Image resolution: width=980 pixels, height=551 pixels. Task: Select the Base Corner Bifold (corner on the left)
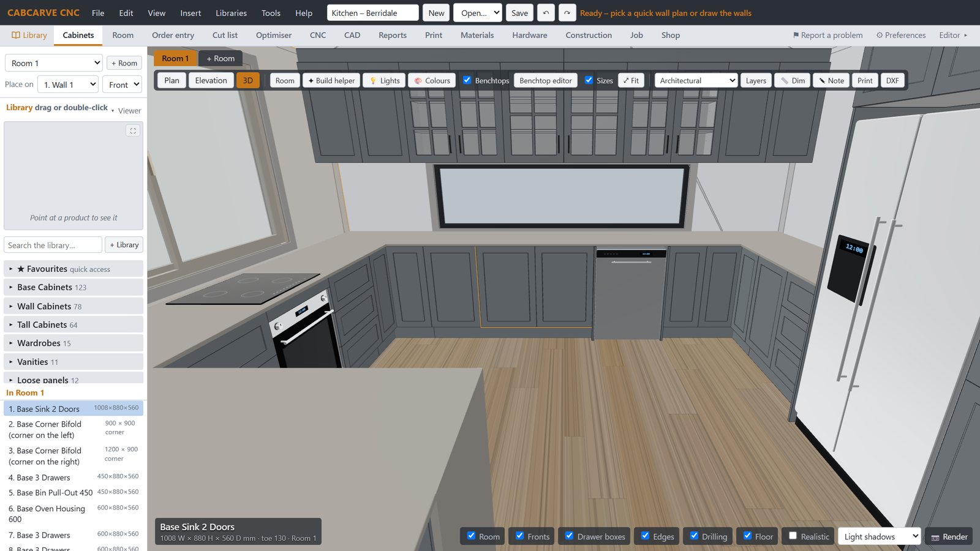(x=73, y=429)
